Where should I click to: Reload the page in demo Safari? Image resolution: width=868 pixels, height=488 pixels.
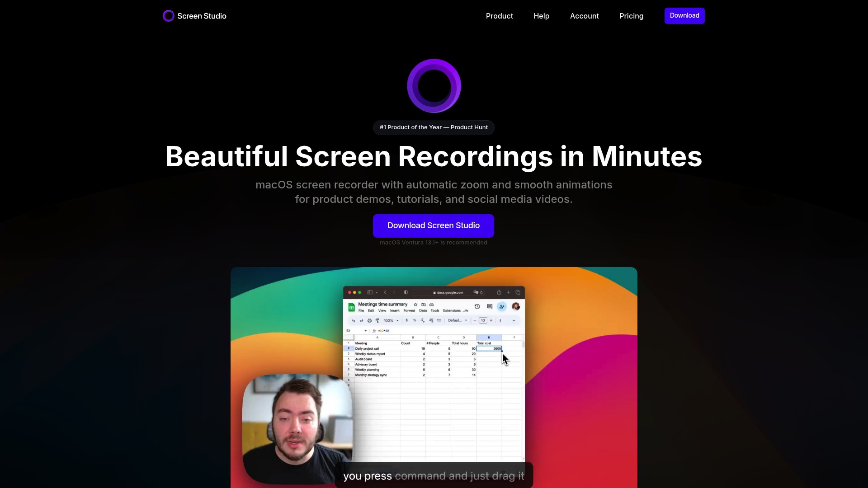point(481,292)
